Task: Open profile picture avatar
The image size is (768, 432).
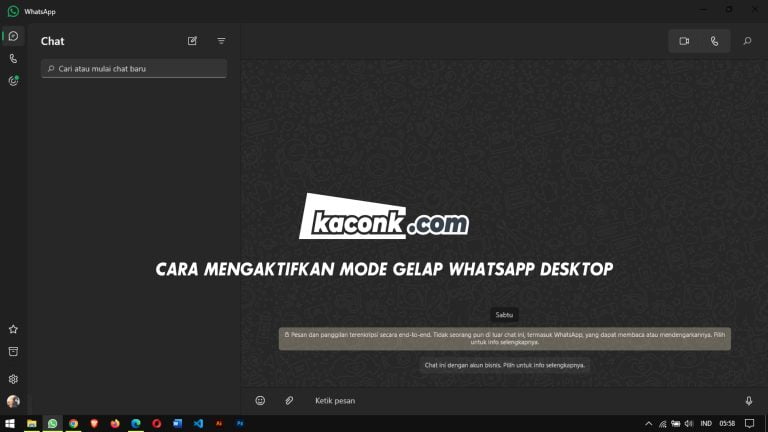Action: [x=13, y=402]
